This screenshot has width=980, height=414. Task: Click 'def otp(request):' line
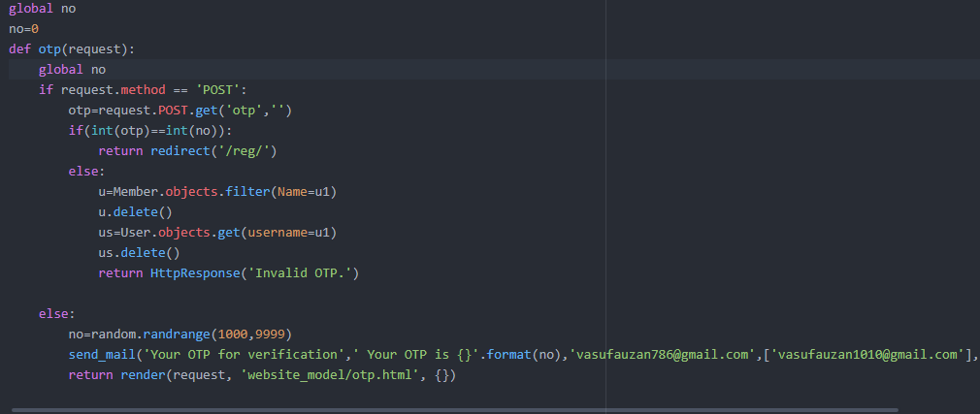point(72,49)
